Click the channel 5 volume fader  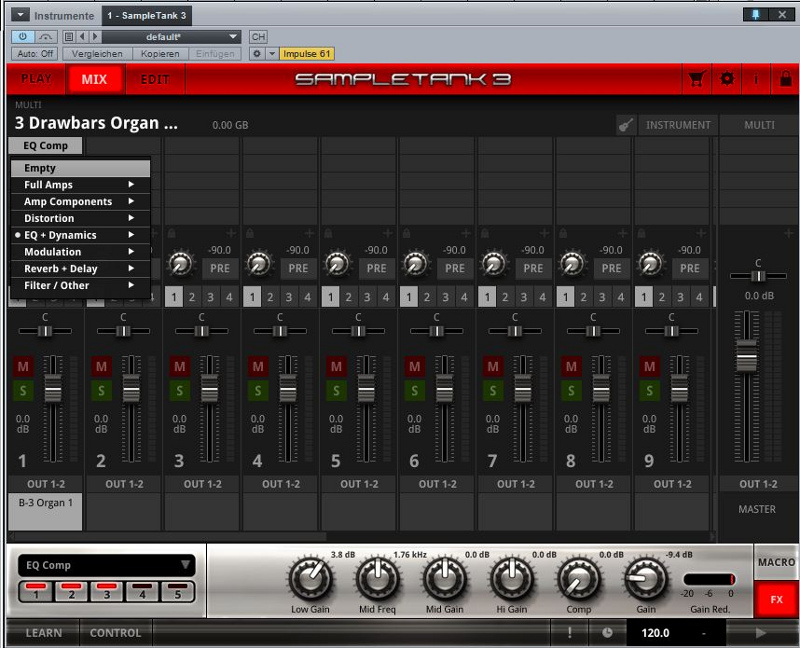tap(366, 388)
